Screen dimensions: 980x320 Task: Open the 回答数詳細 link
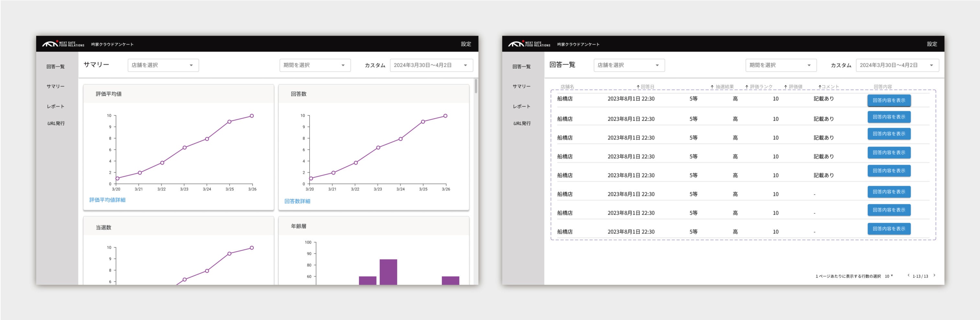coord(298,201)
